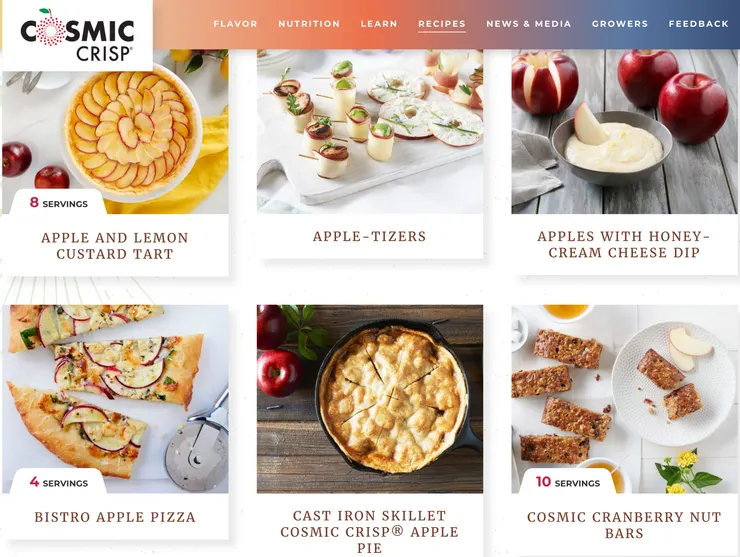
Task: Click the Cosmic Cranberry Nut Bars title
Action: click(x=624, y=525)
